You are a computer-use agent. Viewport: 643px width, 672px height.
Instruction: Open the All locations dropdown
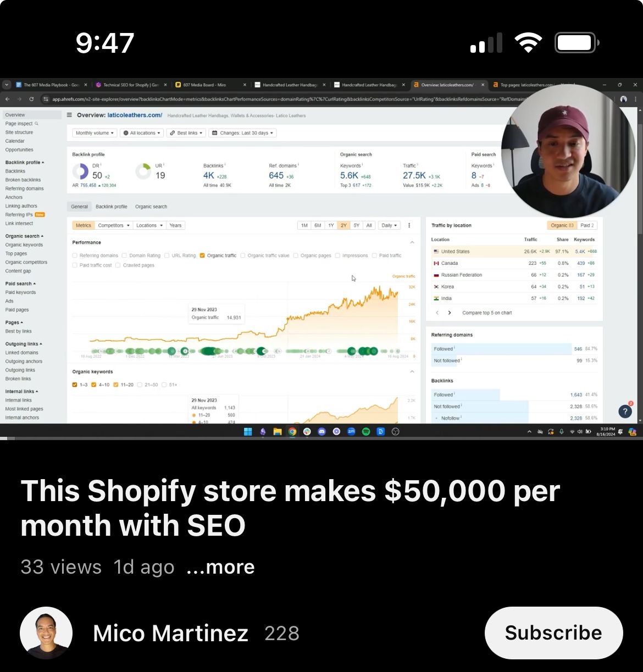coord(142,133)
